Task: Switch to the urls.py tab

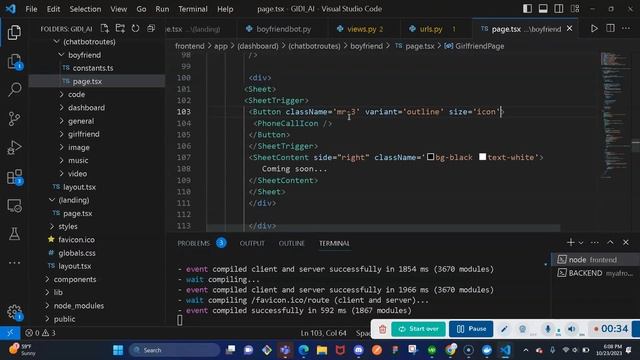Action: point(432,29)
